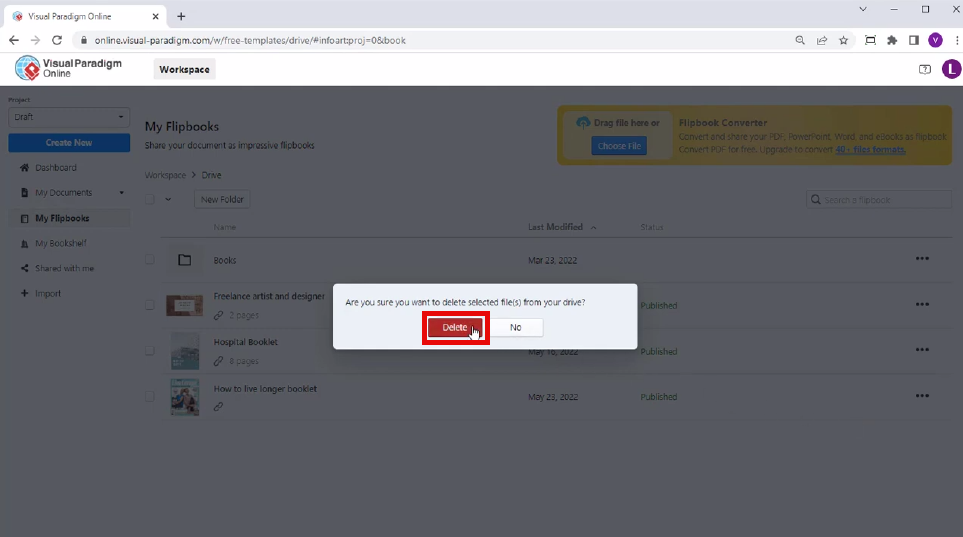The width and height of the screenshot is (963, 537).
Task: Expand the Draft project dropdown
Action: [69, 117]
